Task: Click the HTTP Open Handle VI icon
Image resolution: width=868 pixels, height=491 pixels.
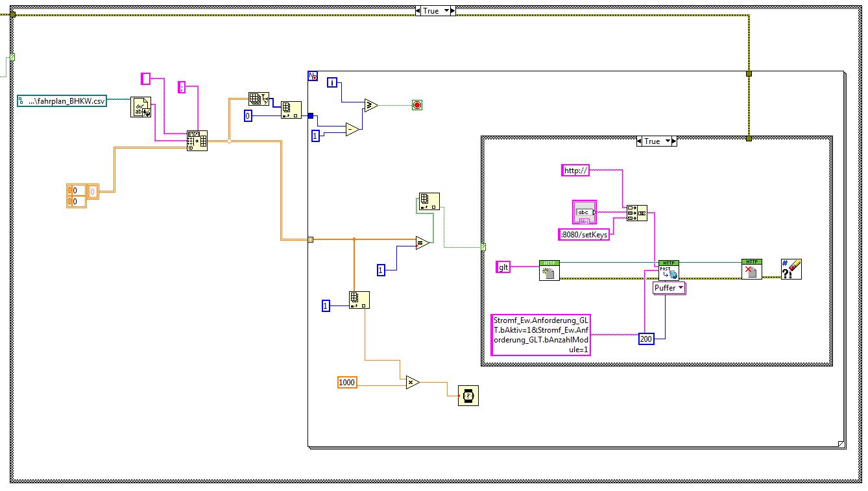Action: (x=549, y=270)
